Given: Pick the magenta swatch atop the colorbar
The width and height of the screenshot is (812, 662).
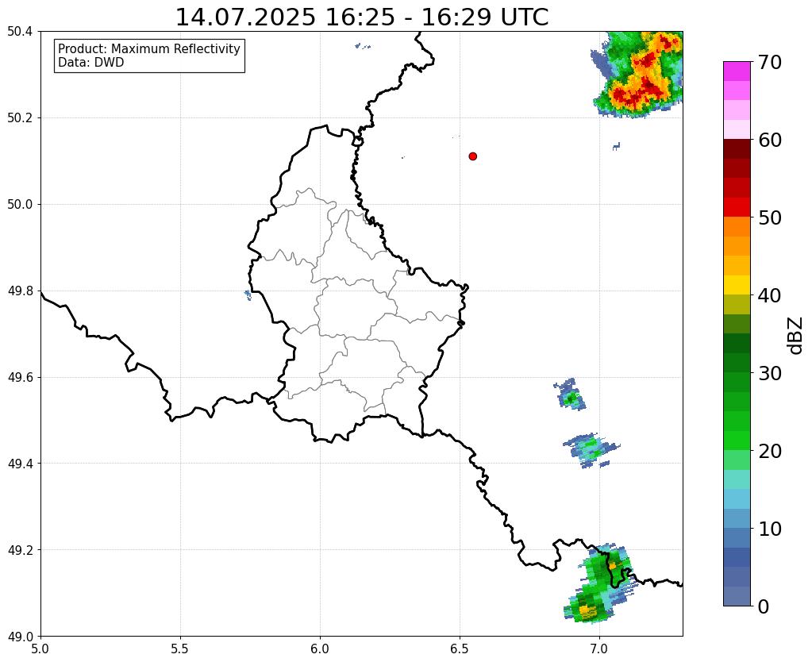Looking at the screenshot, I should tap(737, 71).
